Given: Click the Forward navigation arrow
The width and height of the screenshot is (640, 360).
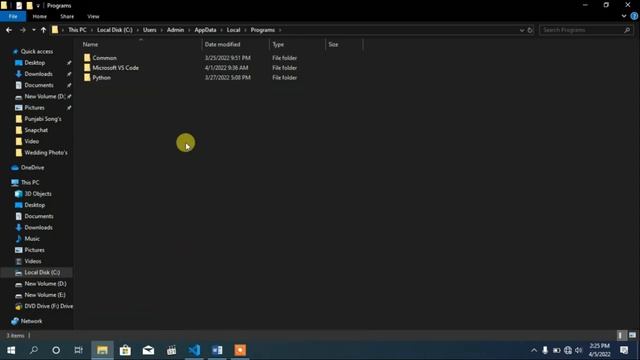Looking at the screenshot, I should (x=22, y=30).
